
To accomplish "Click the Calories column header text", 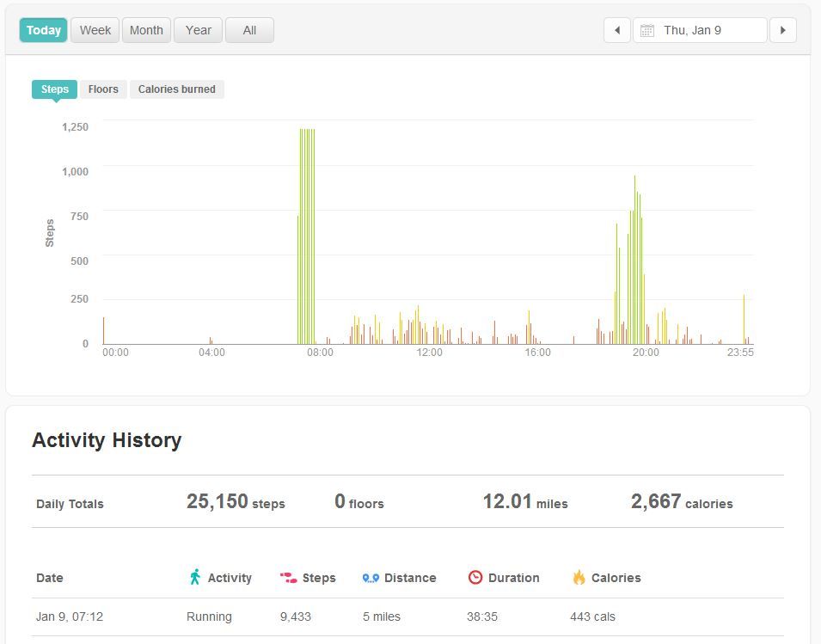I will pyautogui.click(x=616, y=578).
